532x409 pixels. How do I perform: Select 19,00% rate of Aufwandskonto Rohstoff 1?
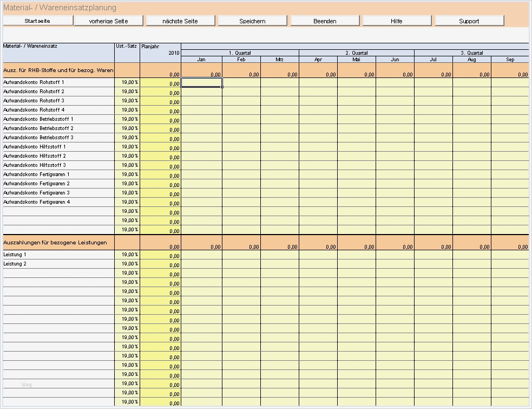(x=127, y=82)
